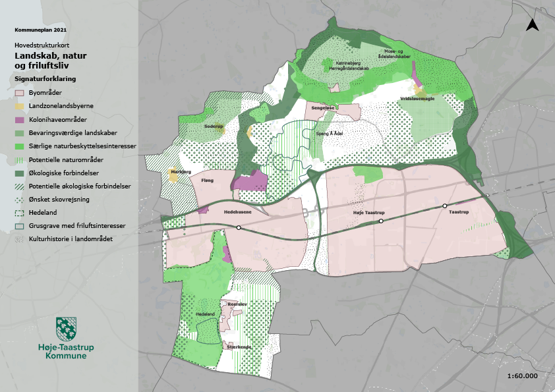Click the Byområder pink legend swatch
The width and height of the screenshot is (555, 392).
pyautogui.click(x=20, y=94)
